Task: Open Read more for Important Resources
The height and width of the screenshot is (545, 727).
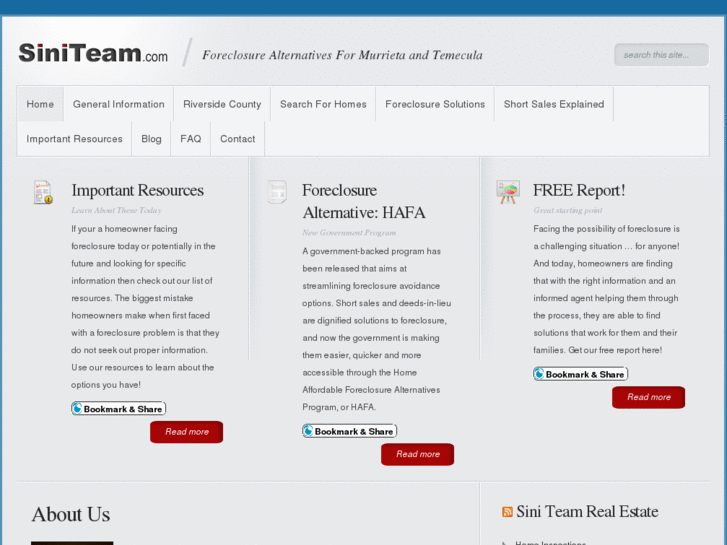Action: point(186,432)
